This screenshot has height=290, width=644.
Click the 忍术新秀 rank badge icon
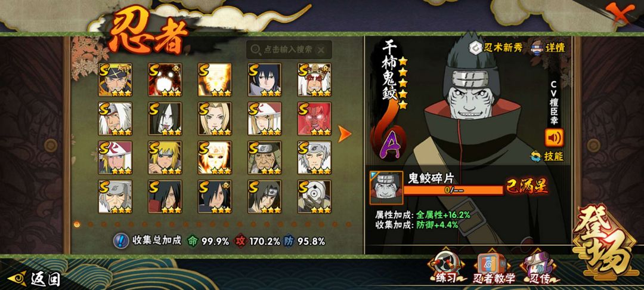pos(475,48)
